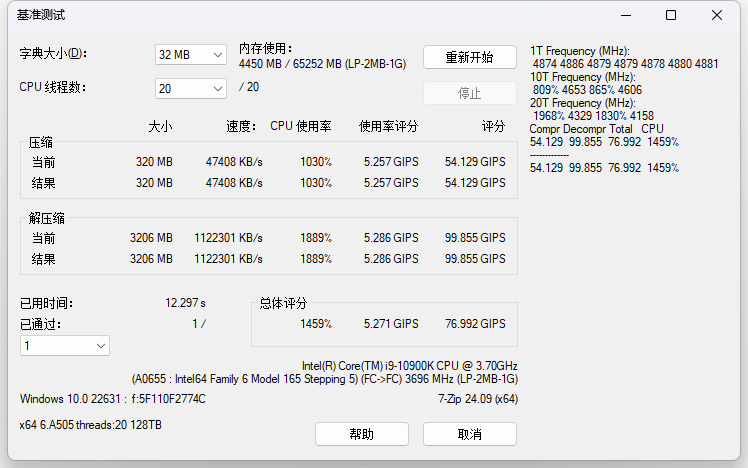This screenshot has height=468, width=748.
Task: Close the 基准测试 window
Action: tap(717, 15)
